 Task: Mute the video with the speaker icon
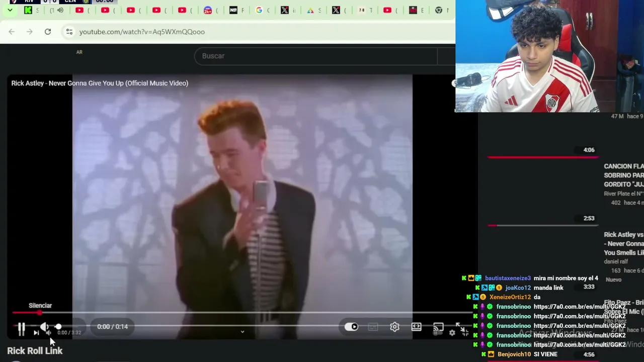[x=44, y=328]
